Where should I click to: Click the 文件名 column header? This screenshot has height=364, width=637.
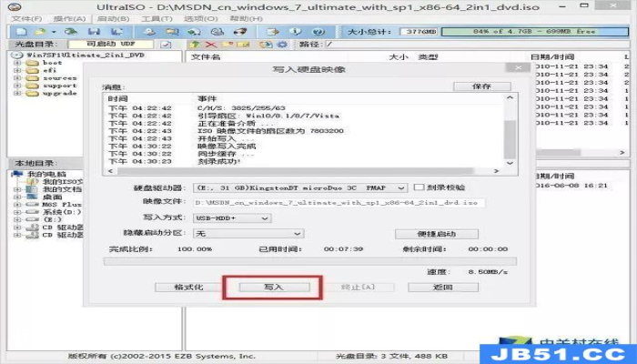pos(206,57)
